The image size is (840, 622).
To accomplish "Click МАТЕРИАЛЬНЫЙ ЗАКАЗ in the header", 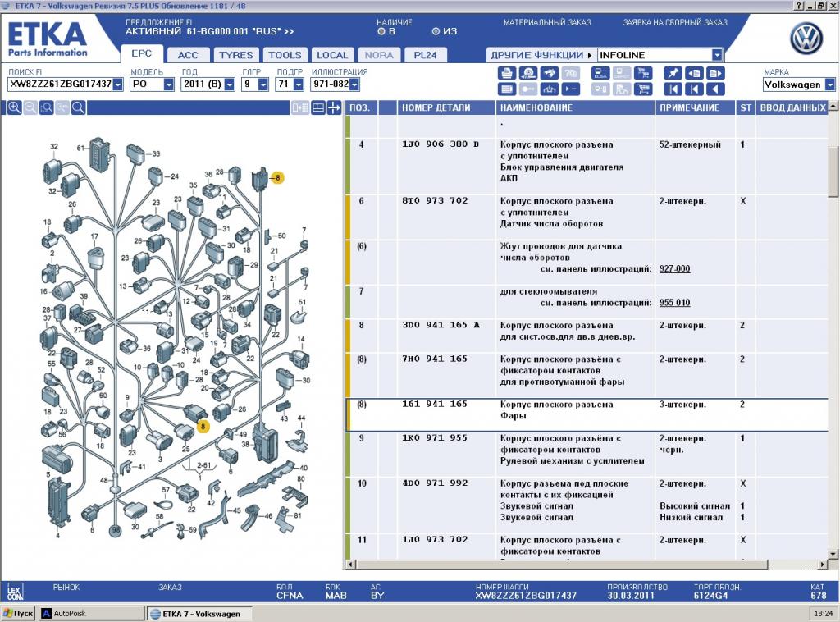I will point(547,22).
